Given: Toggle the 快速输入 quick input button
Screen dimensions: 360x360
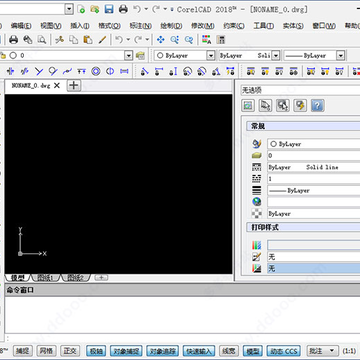Looking at the screenshot, I should pyautogui.click(x=199, y=351).
